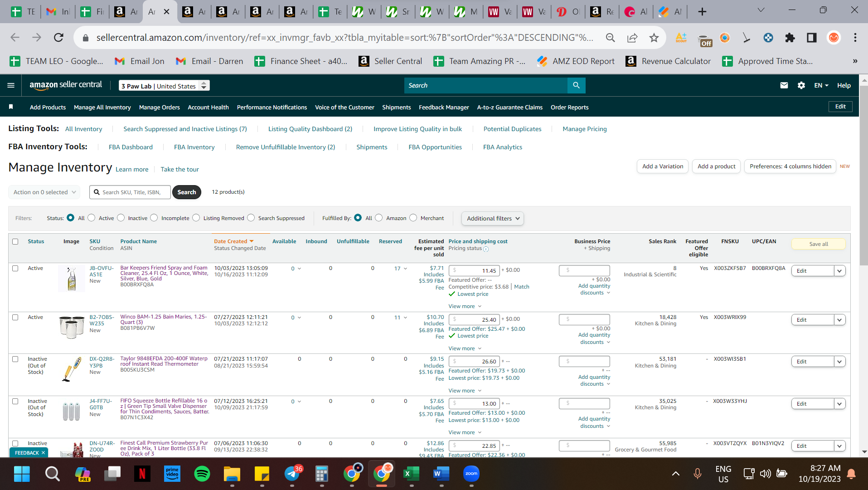
Task: Open Telegram from the taskbar
Action: [x=292, y=474]
